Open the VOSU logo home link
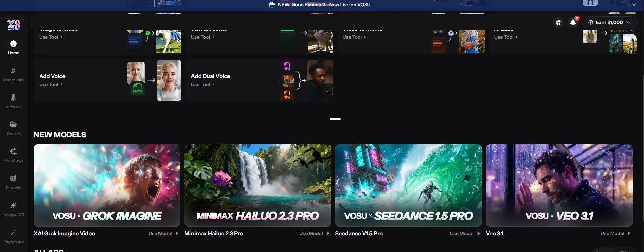Viewport: 644px width, 252px height. click(x=14, y=25)
